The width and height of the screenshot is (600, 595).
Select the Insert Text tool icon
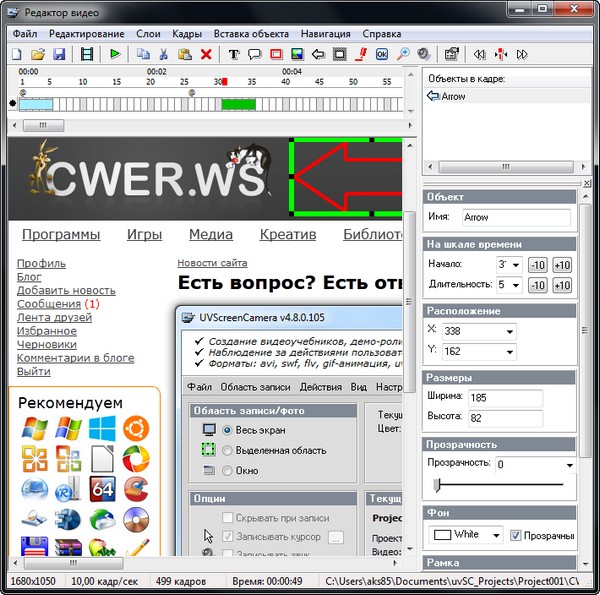235,54
